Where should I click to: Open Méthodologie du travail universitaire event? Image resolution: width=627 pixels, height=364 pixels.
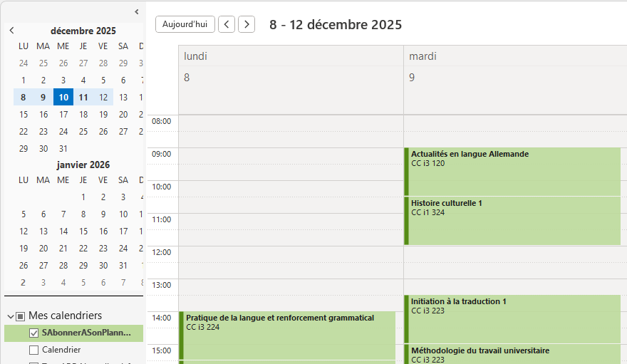[x=513, y=354]
